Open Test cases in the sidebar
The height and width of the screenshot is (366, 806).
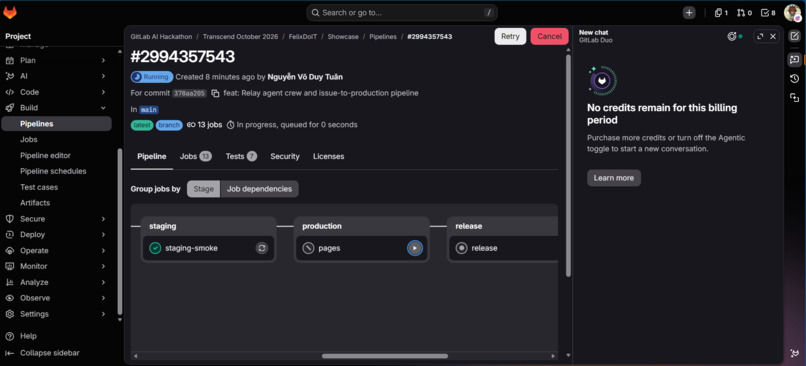(39, 188)
